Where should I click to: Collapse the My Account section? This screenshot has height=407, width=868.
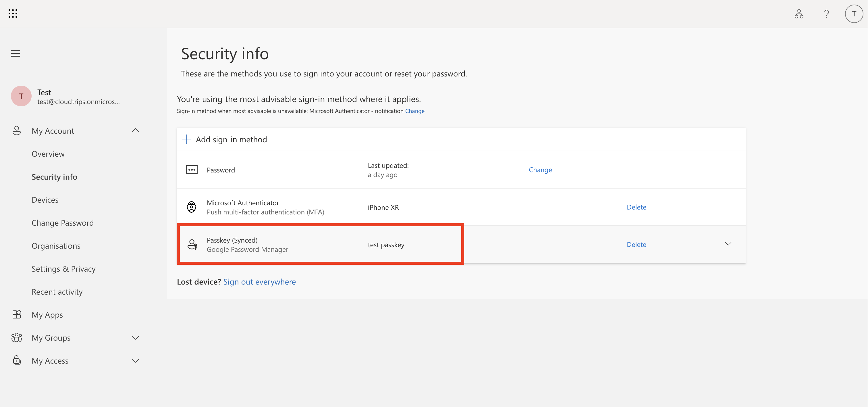[136, 130]
